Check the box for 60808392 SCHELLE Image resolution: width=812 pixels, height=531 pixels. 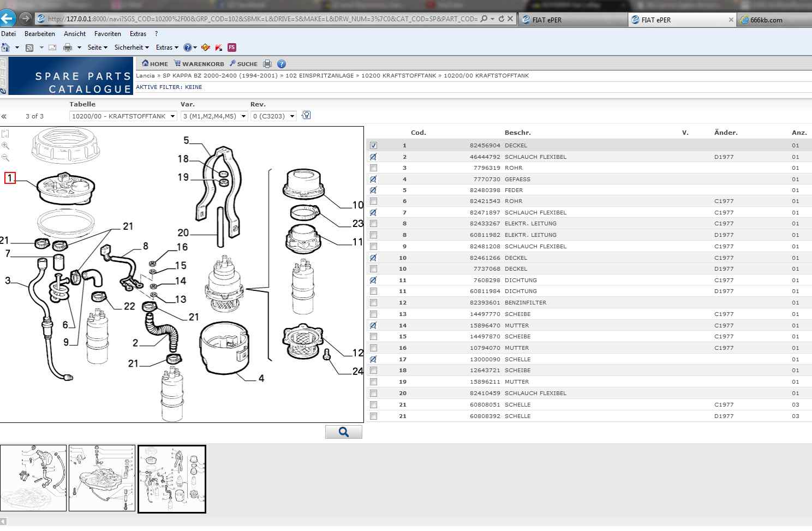pyautogui.click(x=373, y=416)
